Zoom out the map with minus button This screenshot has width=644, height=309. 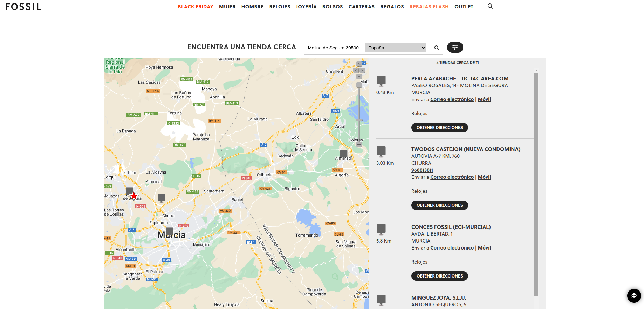pos(359,144)
